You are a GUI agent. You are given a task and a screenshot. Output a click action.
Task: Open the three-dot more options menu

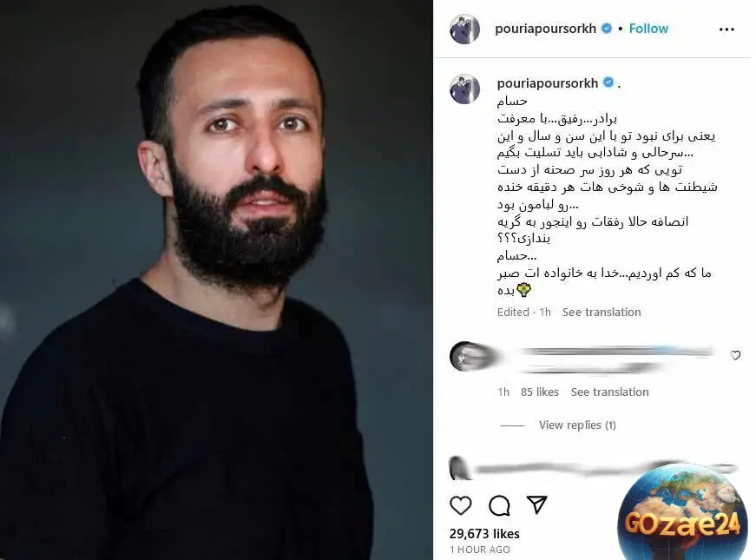[x=726, y=30]
